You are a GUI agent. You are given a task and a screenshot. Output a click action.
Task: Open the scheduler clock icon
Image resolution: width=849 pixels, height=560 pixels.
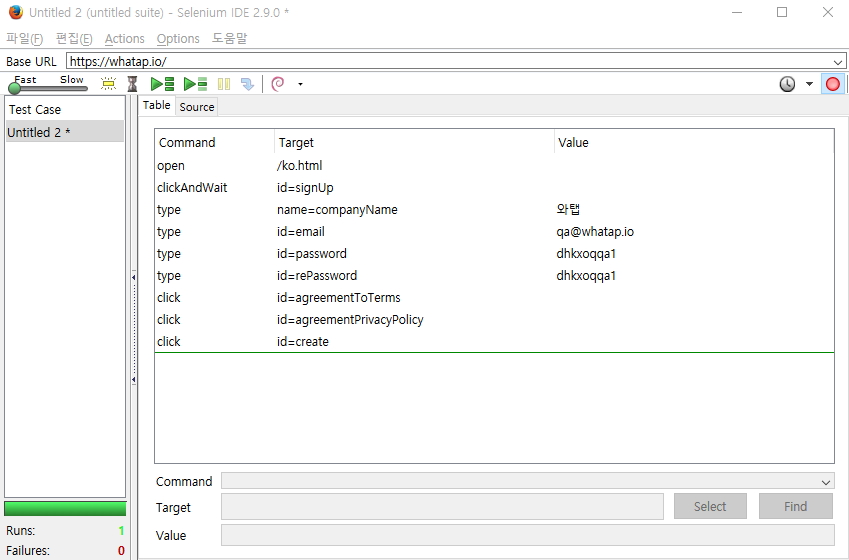[x=787, y=84]
